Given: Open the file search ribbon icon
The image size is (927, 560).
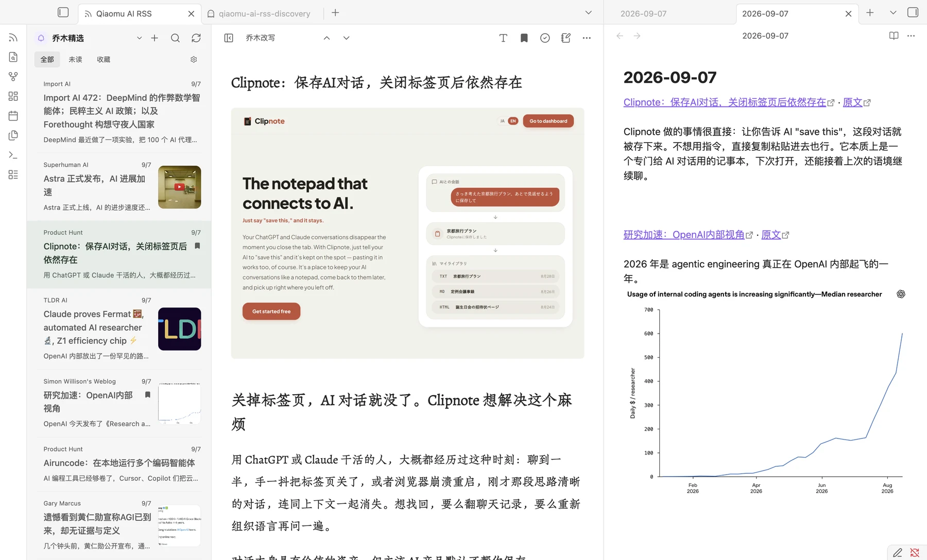Looking at the screenshot, I should pyautogui.click(x=13, y=57).
